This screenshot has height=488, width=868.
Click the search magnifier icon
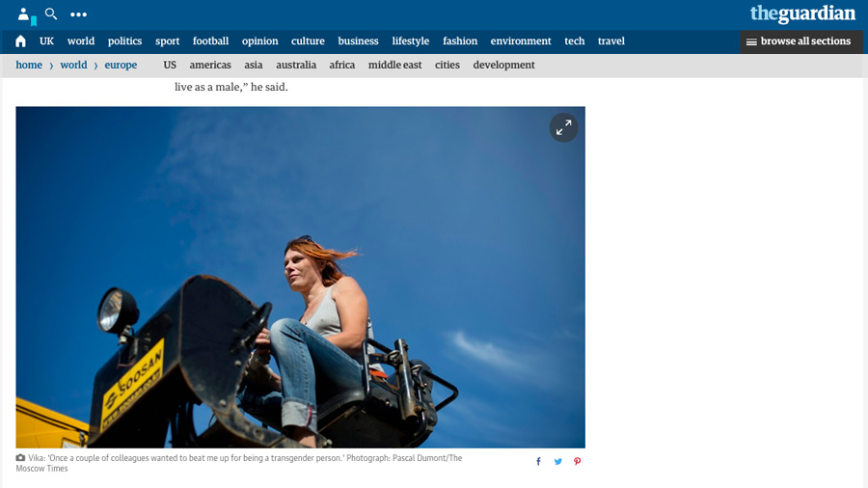[51, 14]
